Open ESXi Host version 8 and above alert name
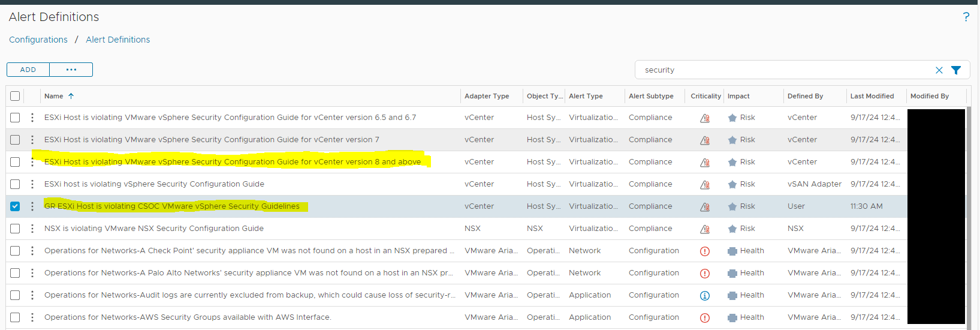Screen dimensions: 980x330 coord(233,162)
